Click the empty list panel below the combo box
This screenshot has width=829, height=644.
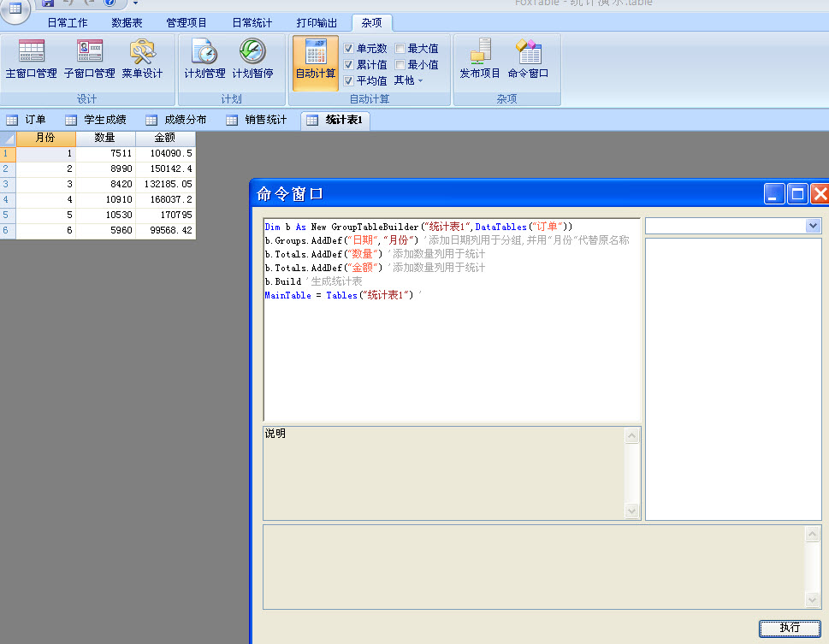tap(733, 379)
